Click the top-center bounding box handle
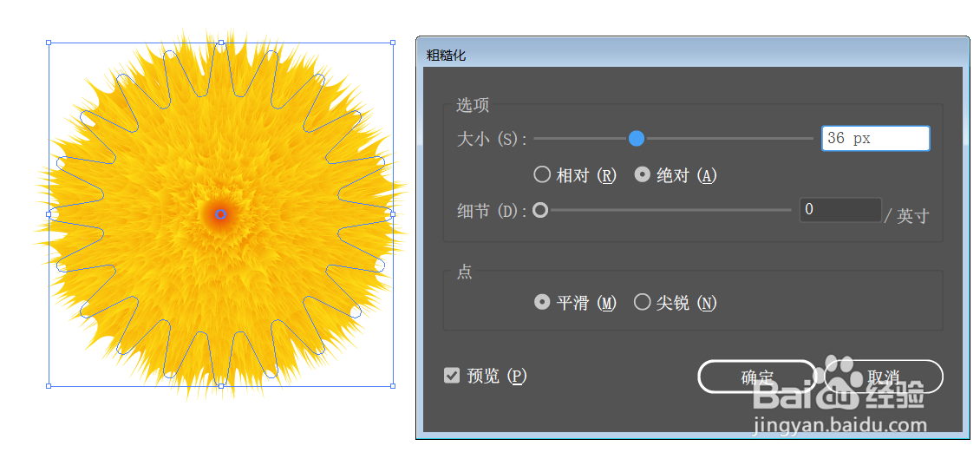Viewport: 980px width, 459px height. [220, 43]
